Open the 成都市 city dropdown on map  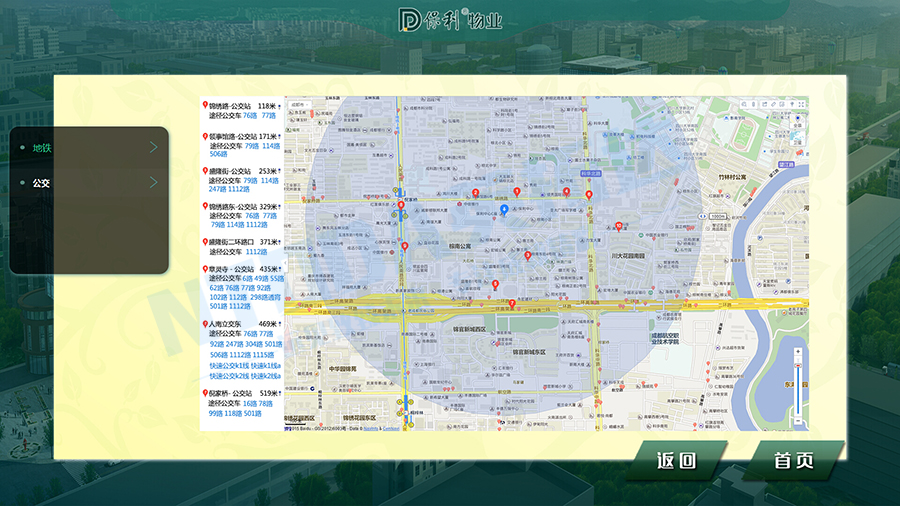300,105
